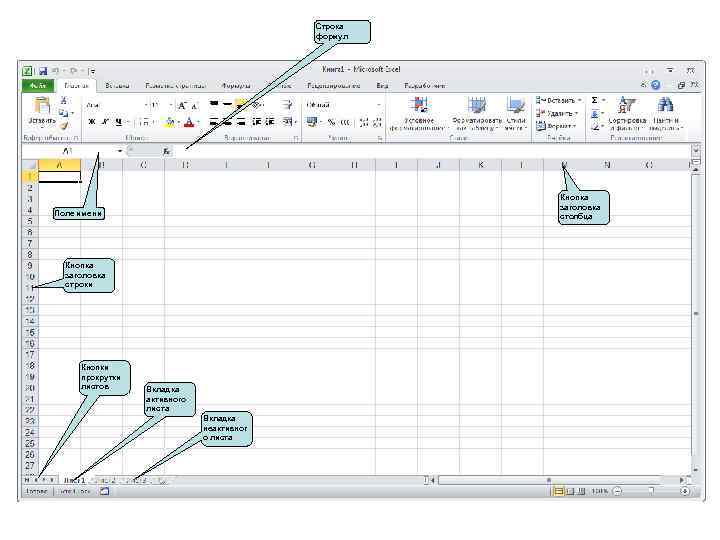Switch to the 'Вставка' ribbon tab
The height and width of the screenshot is (540, 720).
pyautogui.click(x=117, y=85)
